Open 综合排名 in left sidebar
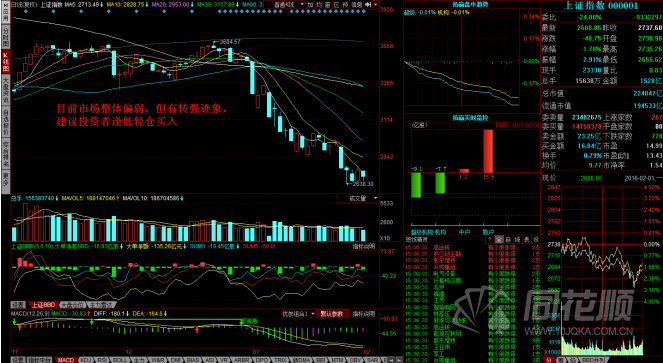This screenshot has height=363, width=663. click(5, 152)
